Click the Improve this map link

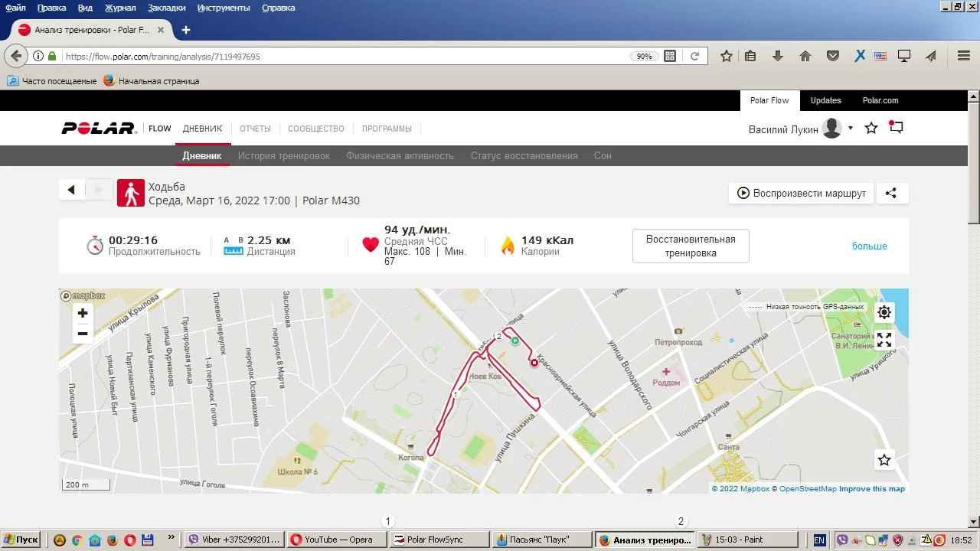pos(872,489)
